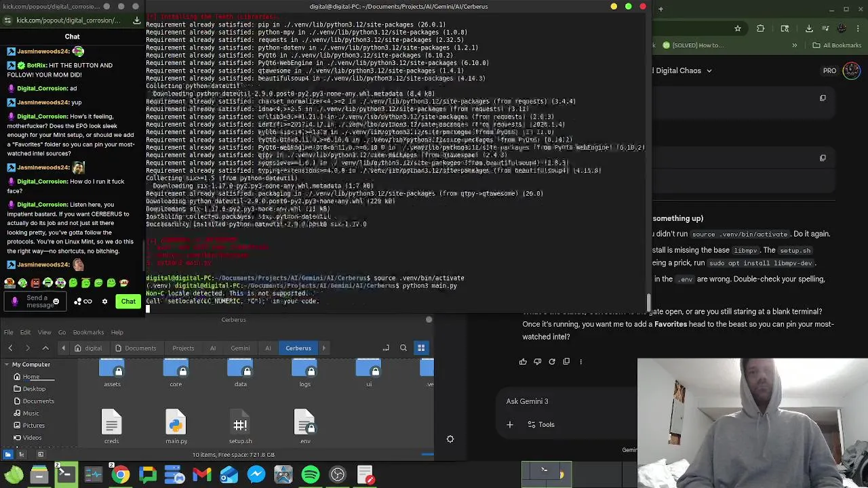Open Desktop in file manager sidebar
This screenshot has width=868, height=488.
pos(34,389)
